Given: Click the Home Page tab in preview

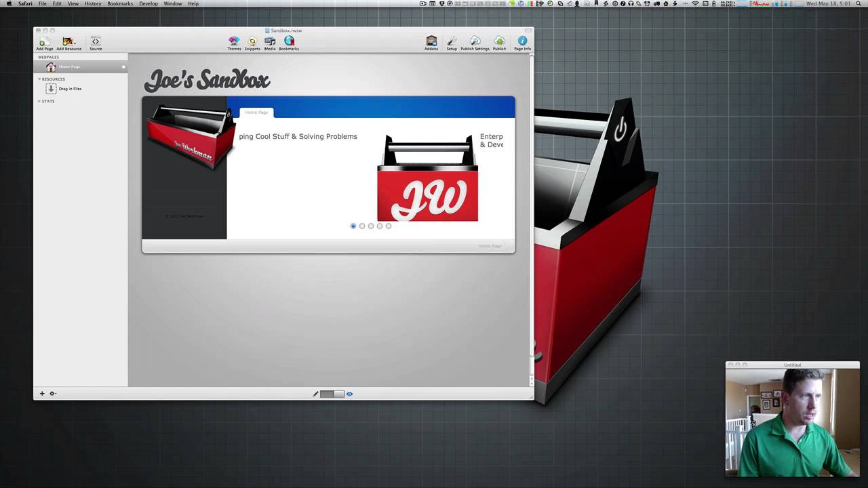Looking at the screenshot, I should tap(256, 113).
